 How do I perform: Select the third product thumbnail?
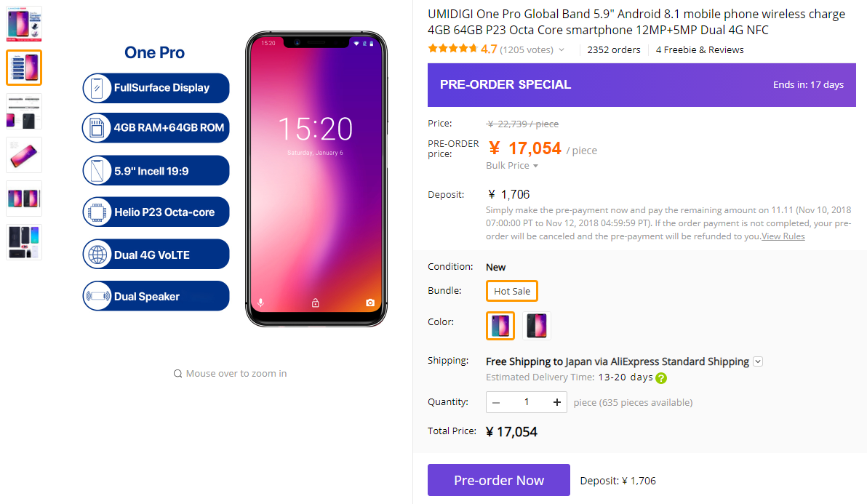click(x=24, y=111)
